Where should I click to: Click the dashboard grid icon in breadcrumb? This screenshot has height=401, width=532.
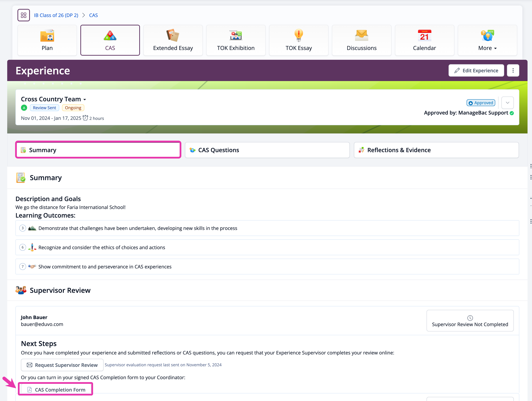(24, 15)
